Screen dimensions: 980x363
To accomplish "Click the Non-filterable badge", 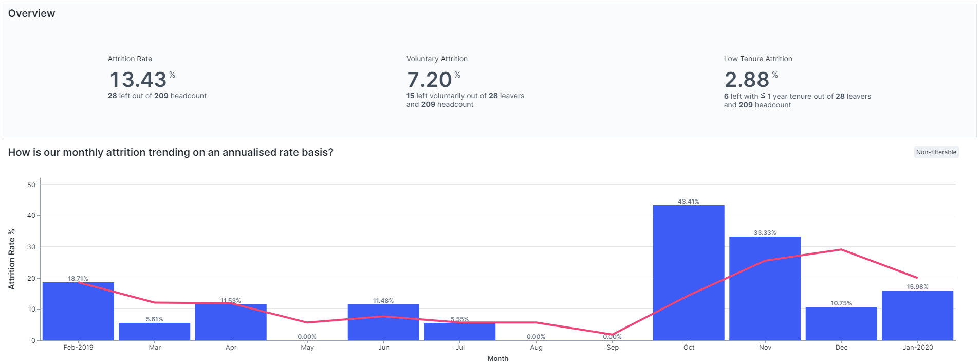I will (x=936, y=152).
